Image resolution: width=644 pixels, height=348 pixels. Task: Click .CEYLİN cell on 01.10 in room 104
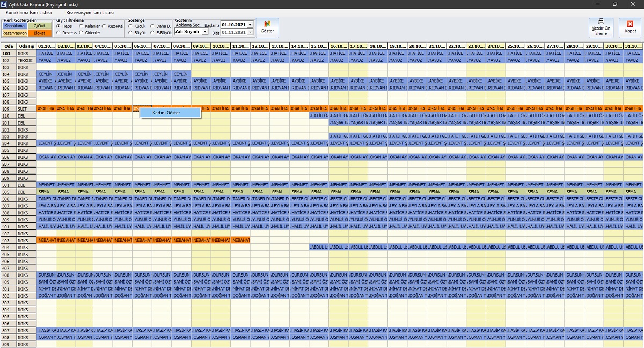point(46,74)
